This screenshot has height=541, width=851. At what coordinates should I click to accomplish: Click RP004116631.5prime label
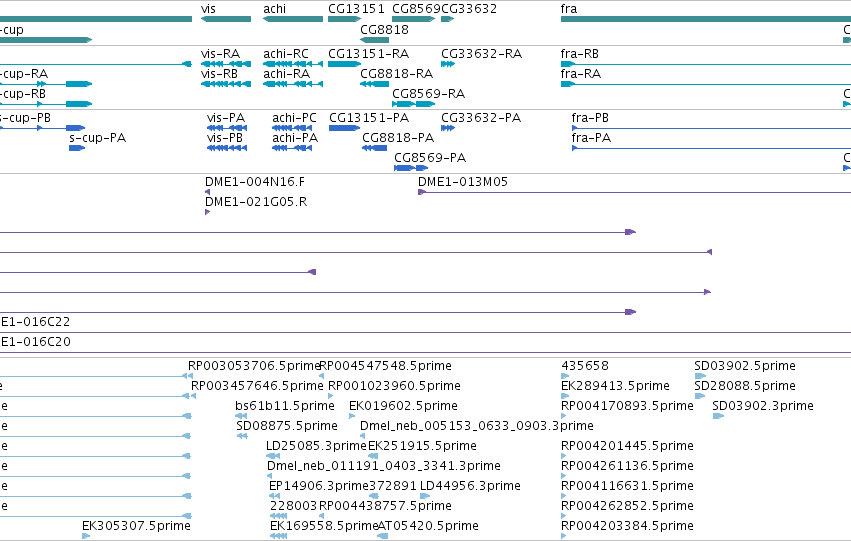(627, 486)
